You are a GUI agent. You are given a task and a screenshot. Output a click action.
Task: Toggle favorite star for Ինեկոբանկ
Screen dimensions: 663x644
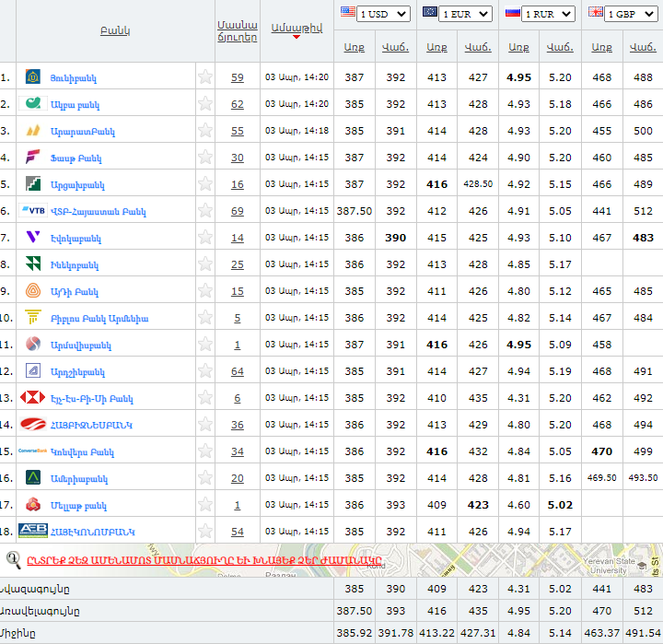tap(205, 263)
